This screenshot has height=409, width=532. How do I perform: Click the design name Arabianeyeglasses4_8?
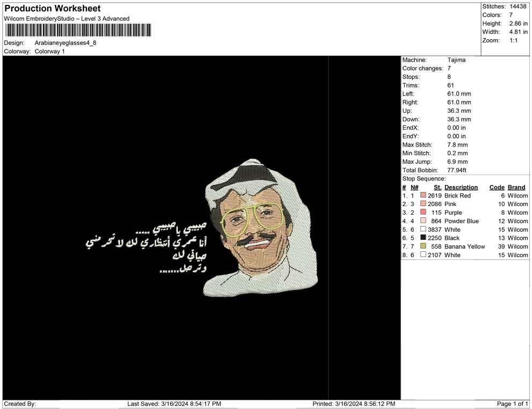tap(66, 43)
